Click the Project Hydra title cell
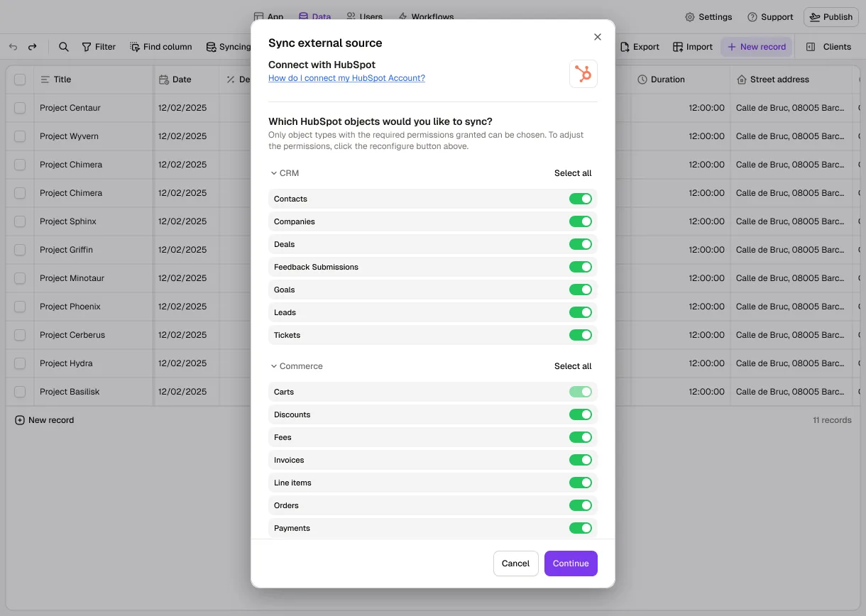This screenshot has width=866, height=616. click(x=94, y=363)
